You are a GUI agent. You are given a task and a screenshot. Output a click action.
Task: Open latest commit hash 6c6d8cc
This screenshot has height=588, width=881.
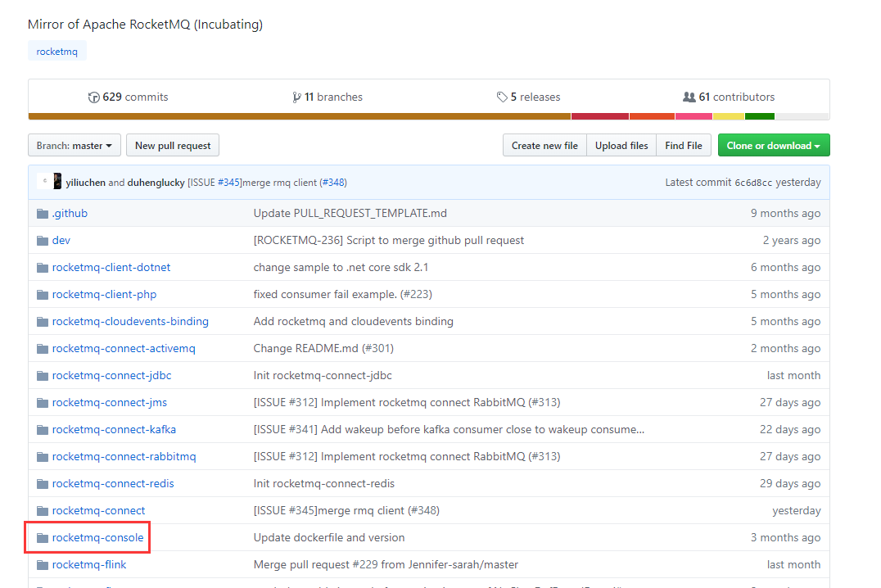[x=753, y=183]
